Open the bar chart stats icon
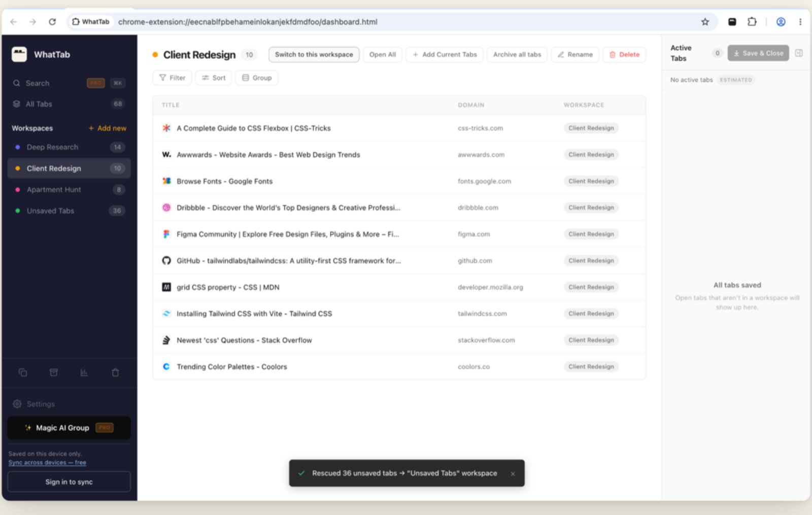 click(84, 372)
